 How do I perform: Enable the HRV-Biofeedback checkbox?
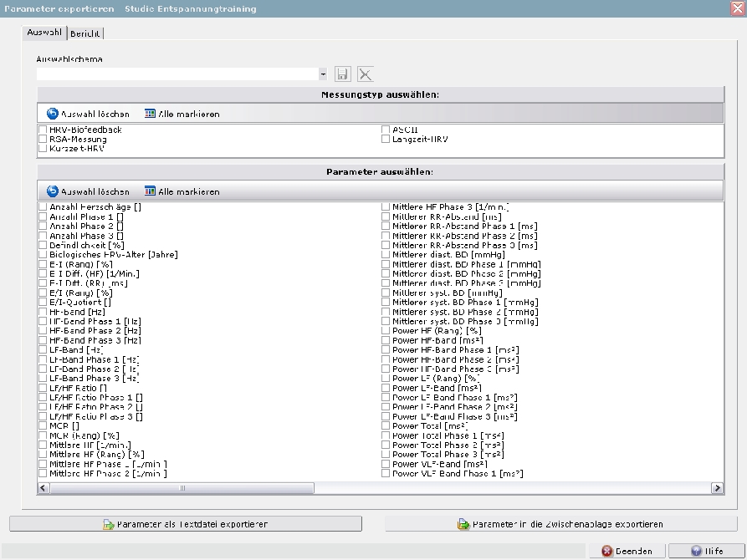43,130
